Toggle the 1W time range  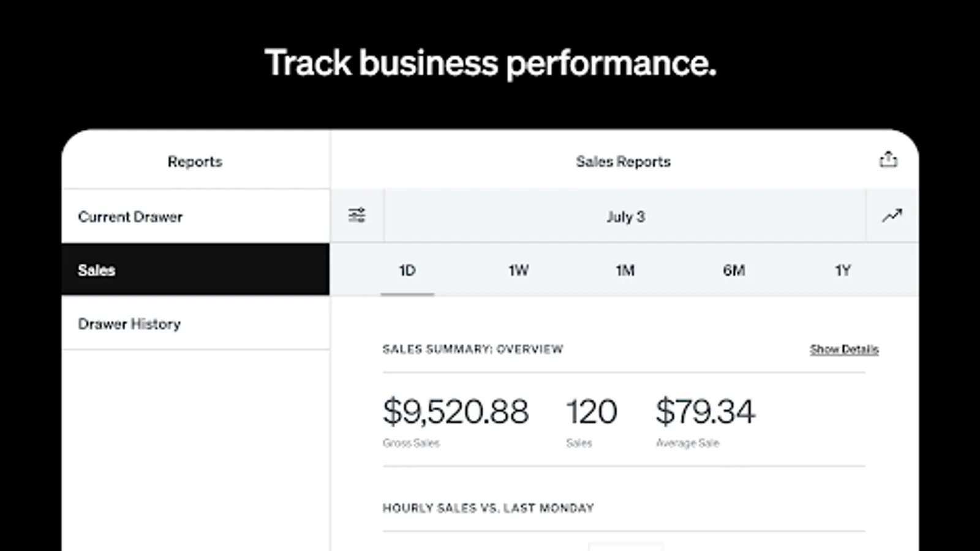click(x=518, y=270)
